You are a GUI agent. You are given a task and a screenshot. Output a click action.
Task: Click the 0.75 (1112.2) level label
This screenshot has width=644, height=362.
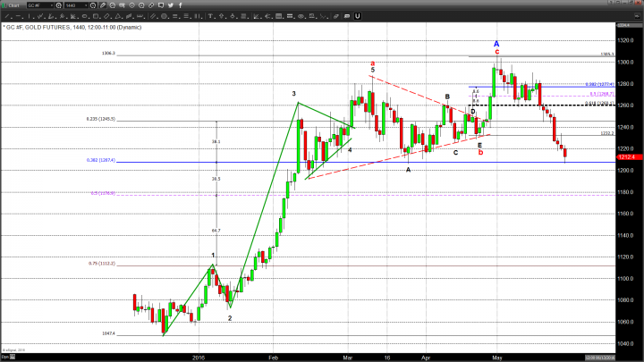tap(102, 264)
